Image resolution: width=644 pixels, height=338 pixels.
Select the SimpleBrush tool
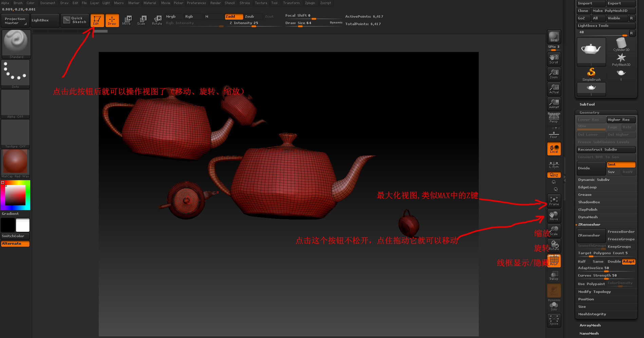click(591, 74)
